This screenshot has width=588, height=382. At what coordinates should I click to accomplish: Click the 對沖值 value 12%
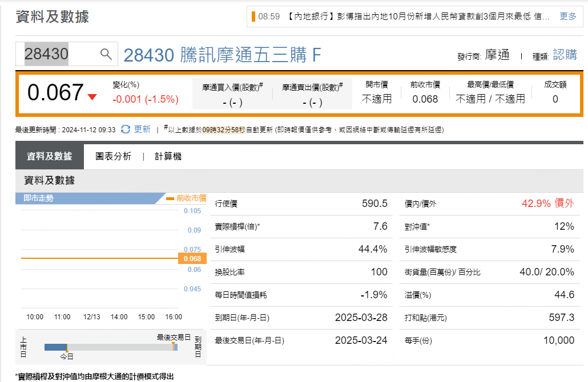coord(565,226)
